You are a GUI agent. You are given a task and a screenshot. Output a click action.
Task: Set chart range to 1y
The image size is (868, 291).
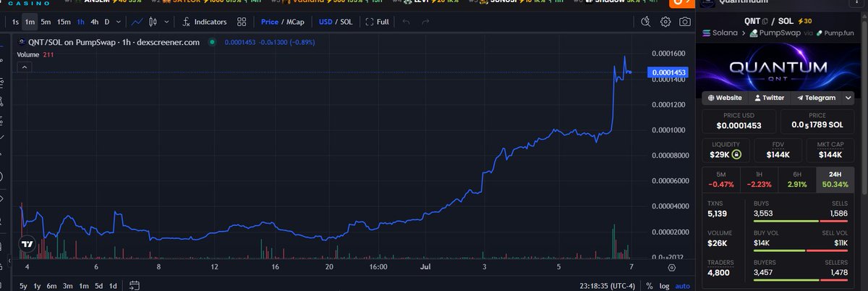(37, 285)
